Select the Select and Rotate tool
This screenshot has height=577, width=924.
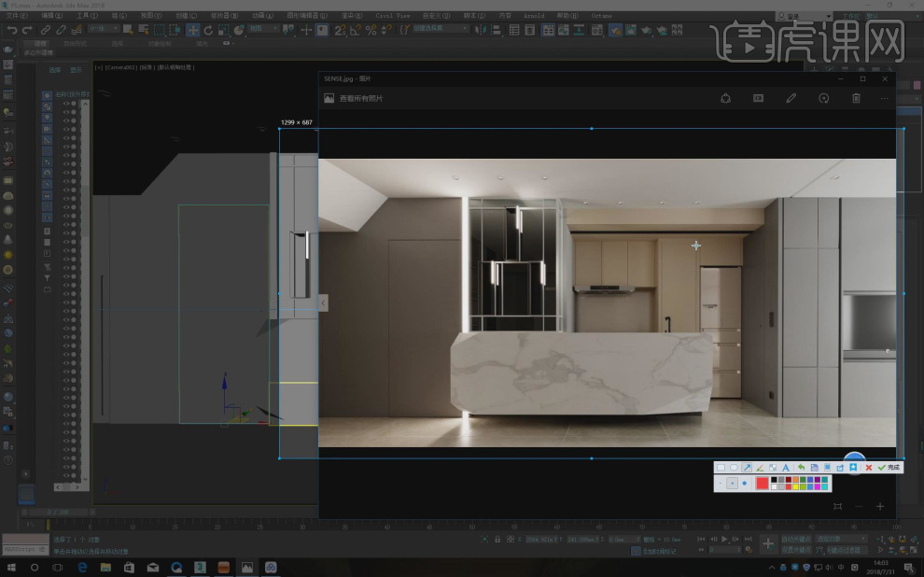point(208,30)
